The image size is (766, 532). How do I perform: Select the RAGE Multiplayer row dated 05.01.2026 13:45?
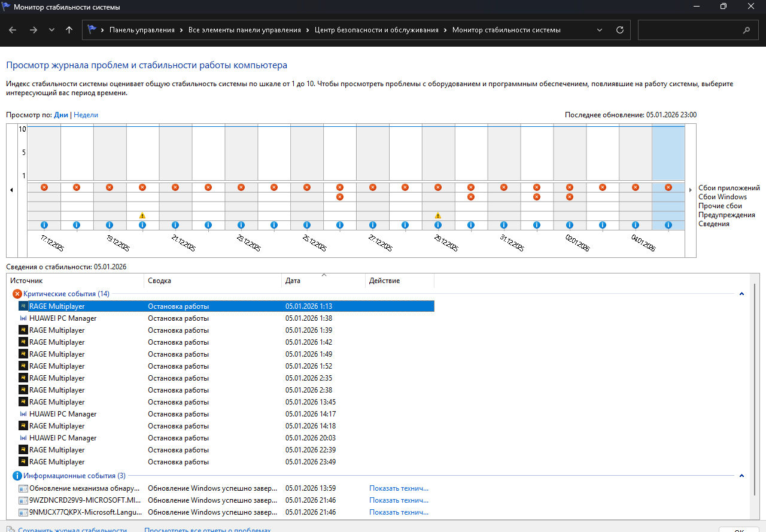tap(226, 402)
